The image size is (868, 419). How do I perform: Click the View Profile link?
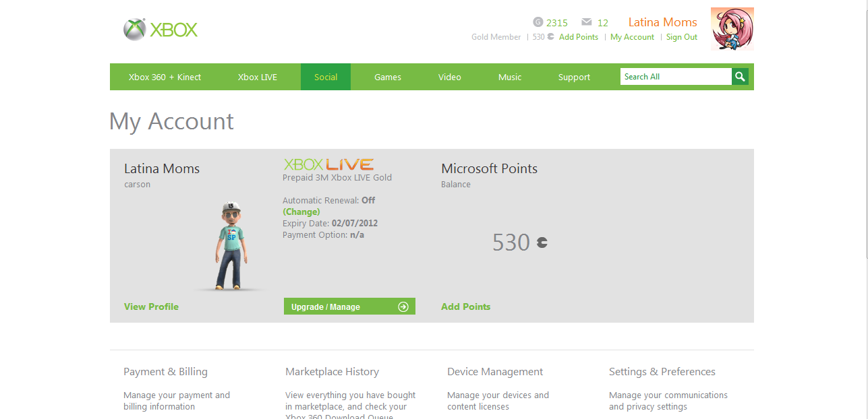(x=151, y=307)
